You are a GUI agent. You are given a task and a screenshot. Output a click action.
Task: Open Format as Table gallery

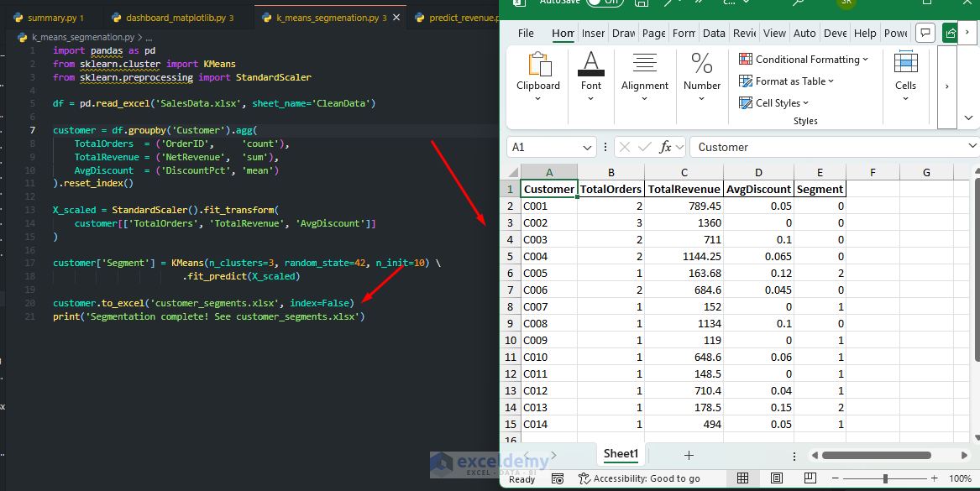[786, 81]
